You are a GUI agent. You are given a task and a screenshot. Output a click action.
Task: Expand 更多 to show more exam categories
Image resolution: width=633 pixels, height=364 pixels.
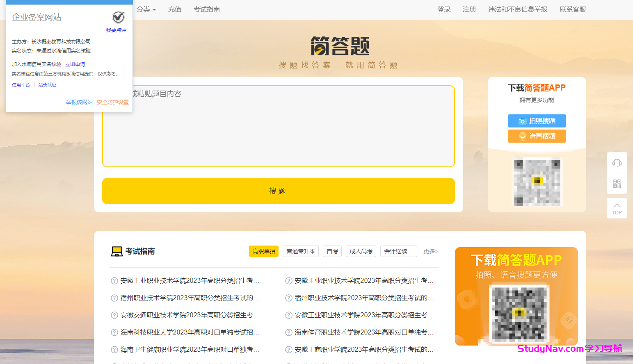pos(430,251)
